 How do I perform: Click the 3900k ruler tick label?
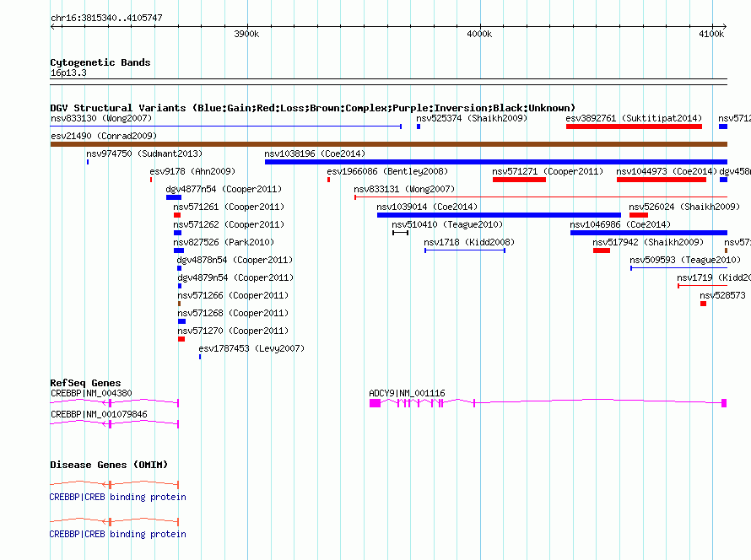click(x=246, y=34)
